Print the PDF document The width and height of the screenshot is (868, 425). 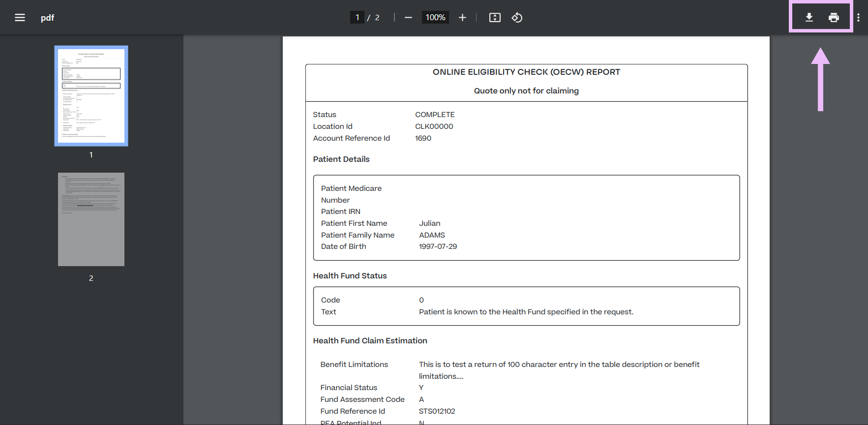coord(834,18)
